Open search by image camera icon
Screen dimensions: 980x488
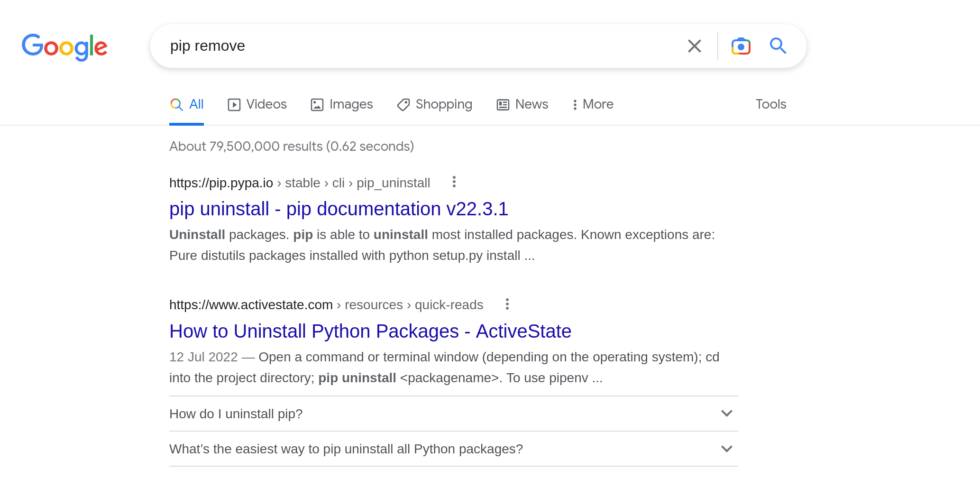click(741, 46)
